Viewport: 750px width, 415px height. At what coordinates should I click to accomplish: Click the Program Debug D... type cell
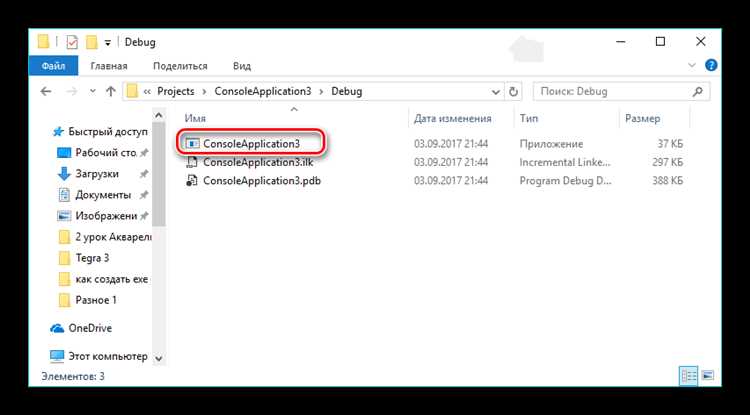pyautogui.click(x=565, y=181)
